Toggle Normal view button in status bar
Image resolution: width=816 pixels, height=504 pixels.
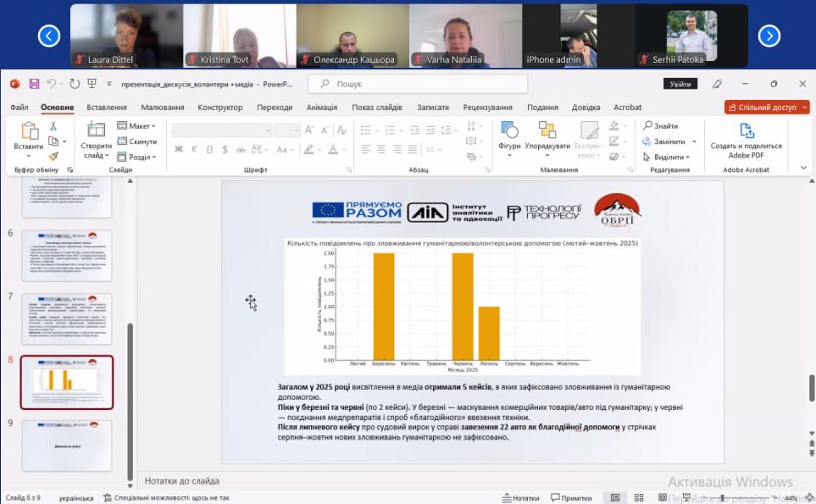[615, 498]
